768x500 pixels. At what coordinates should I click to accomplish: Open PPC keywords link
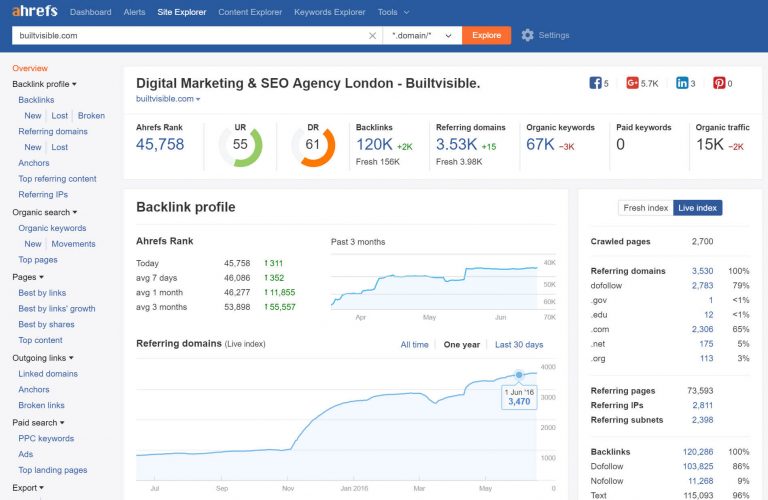coord(46,438)
